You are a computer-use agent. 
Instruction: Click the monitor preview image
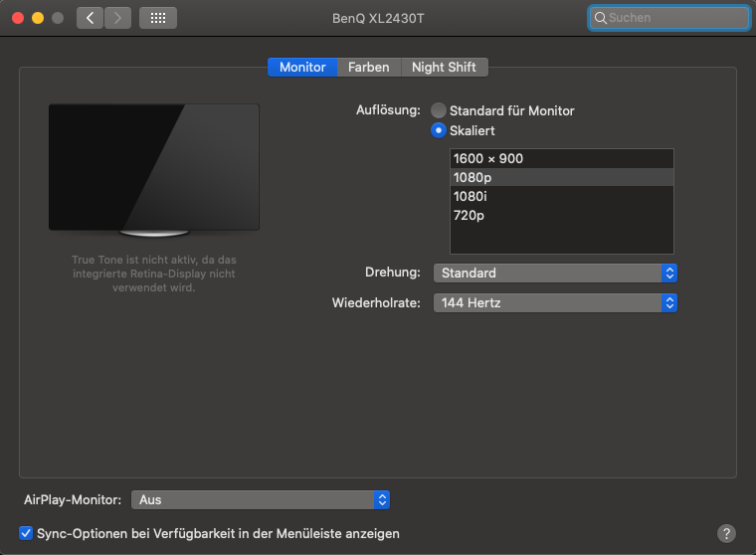coord(154,170)
